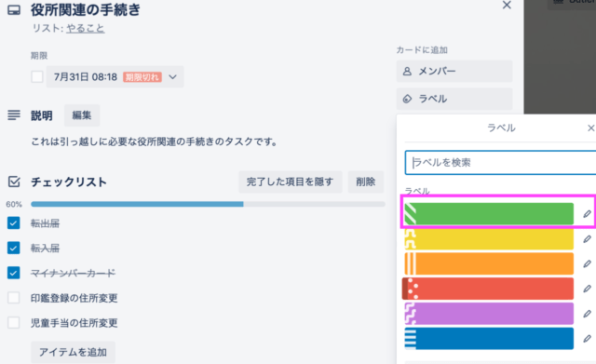Open the ラベル add-to-card option
The height and width of the screenshot is (364, 596).
454,99
